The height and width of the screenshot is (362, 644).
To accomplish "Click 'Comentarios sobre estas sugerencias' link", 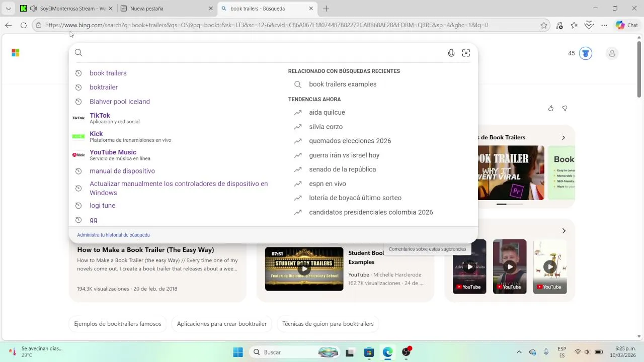I will pyautogui.click(x=427, y=249).
